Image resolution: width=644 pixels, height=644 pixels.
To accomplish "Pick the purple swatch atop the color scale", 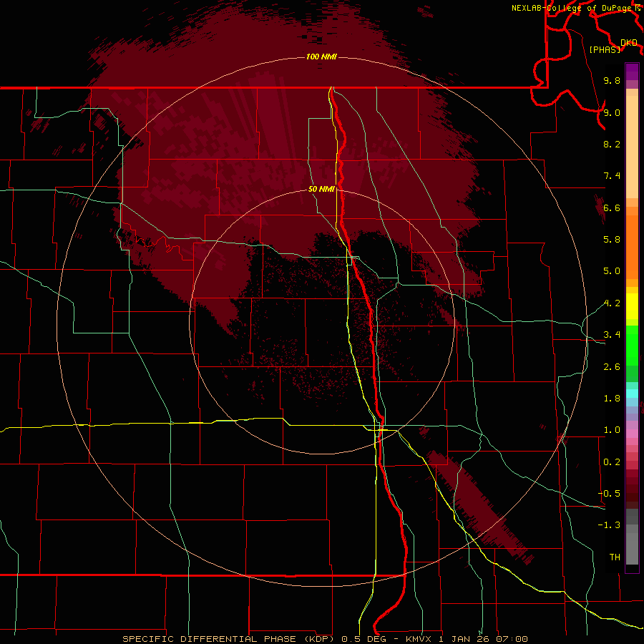I will point(632,72).
